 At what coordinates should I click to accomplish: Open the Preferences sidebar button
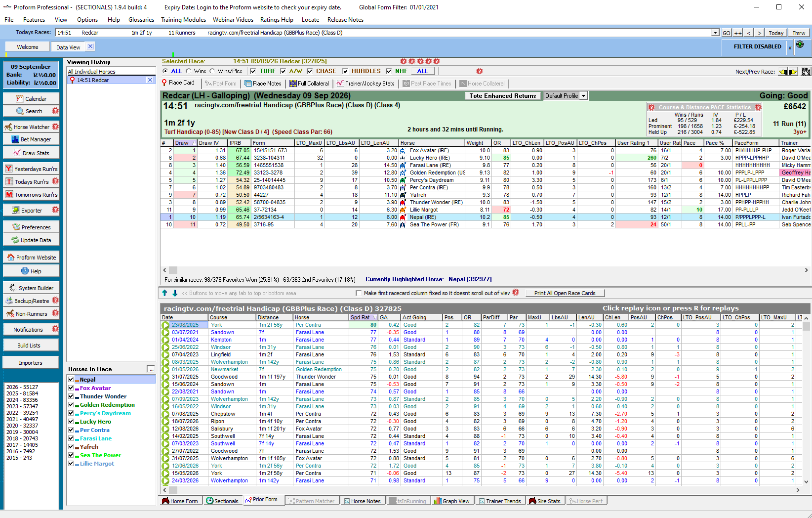point(31,227)
